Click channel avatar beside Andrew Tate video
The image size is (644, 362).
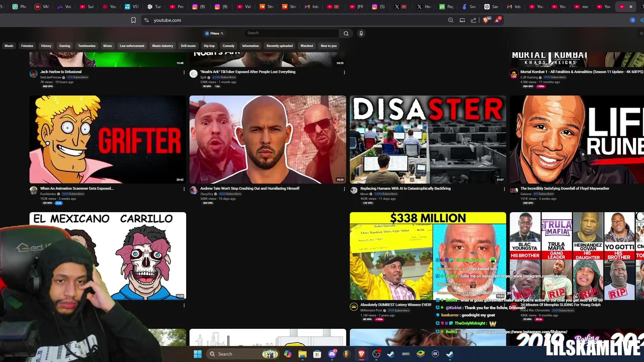tap(193, 191)
